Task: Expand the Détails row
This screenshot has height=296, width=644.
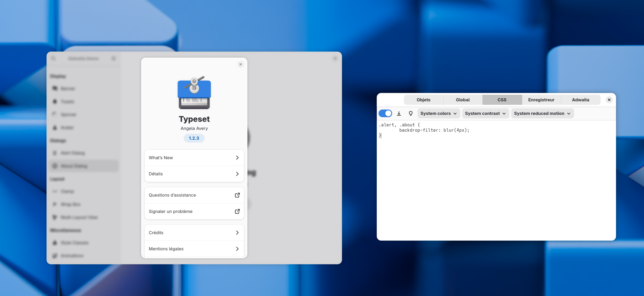Action: (194, 174)
